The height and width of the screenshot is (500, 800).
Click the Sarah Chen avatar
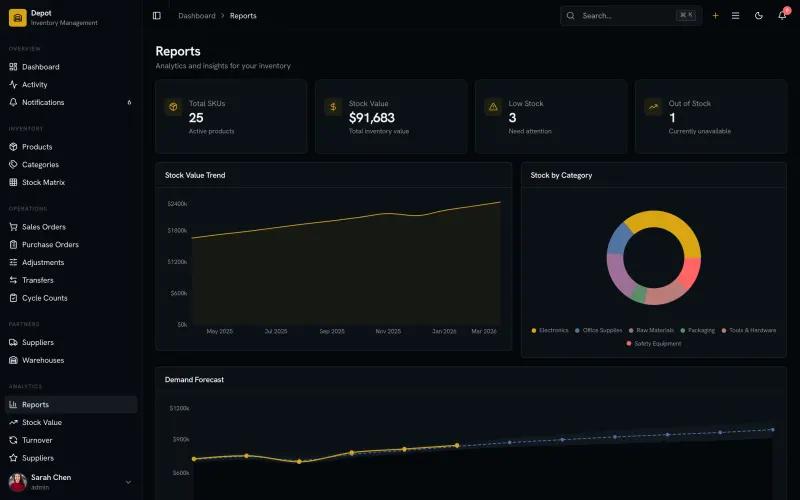[x=18, y=482]
